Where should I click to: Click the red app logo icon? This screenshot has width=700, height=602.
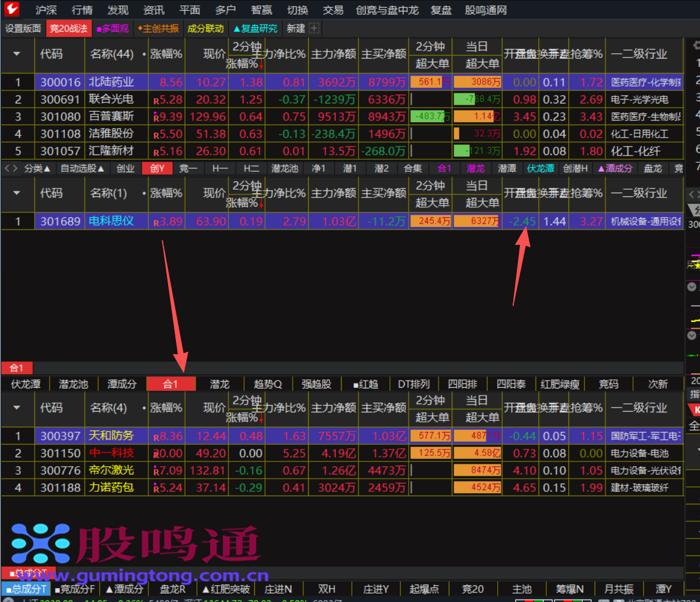(x=11, y=9)
